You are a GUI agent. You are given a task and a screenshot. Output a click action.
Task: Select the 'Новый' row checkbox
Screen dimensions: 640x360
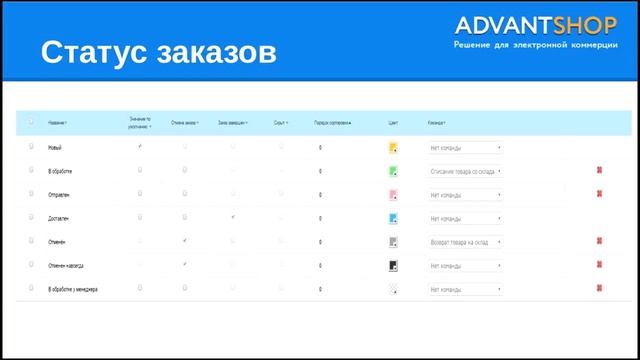(x=31, y=146)
